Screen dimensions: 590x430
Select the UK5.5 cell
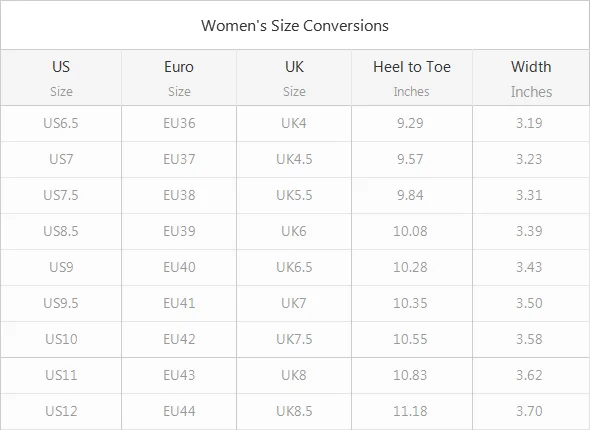[x=294, y=195]
